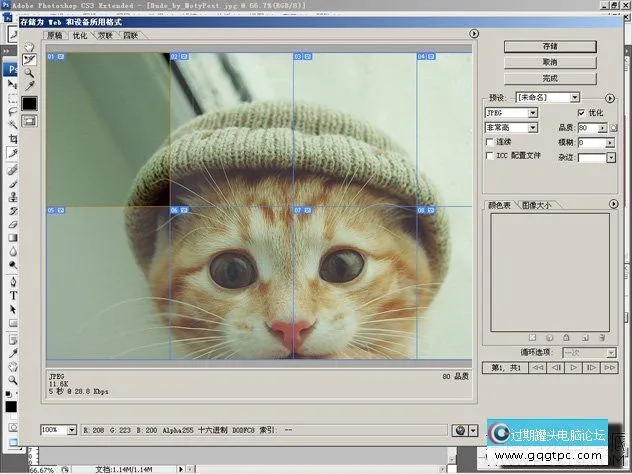
Task: Select the Hand tool in the Save for Web dialog
Action: pos(29,47)
